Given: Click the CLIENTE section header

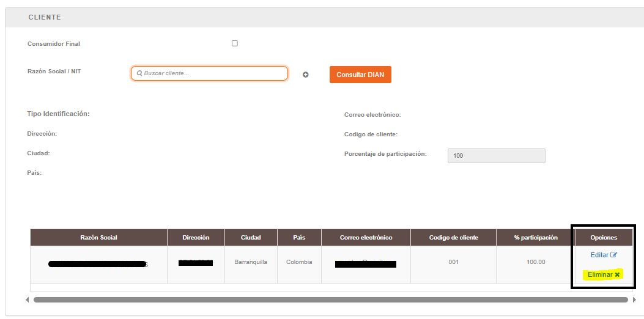Looking at the screenshot, I should pos(45,17).
